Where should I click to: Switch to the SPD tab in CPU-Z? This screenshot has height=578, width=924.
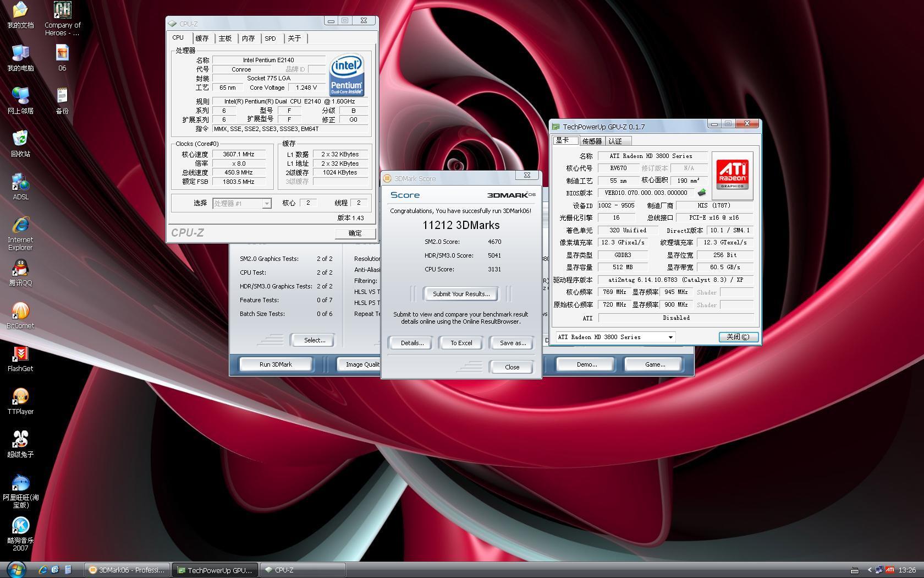pos(270,39)
